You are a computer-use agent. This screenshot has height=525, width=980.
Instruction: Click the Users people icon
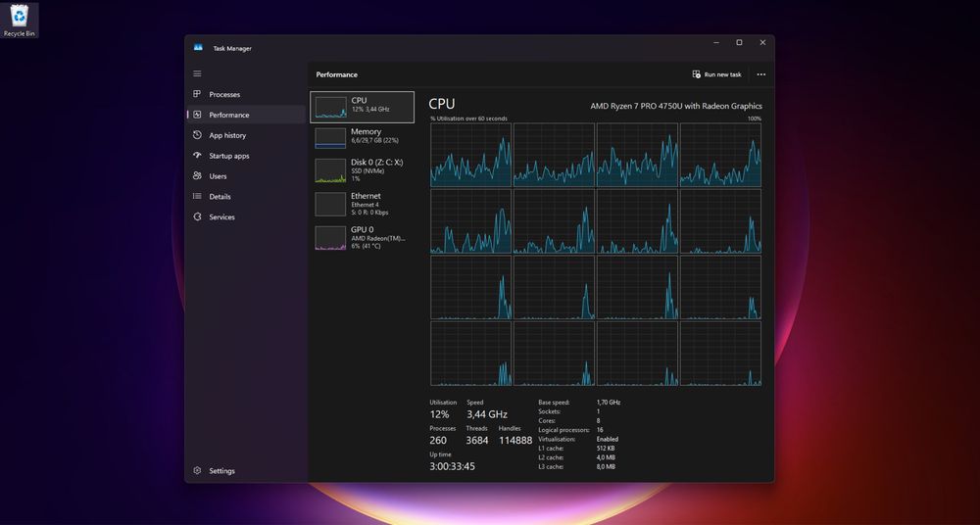tap(198, 176)
